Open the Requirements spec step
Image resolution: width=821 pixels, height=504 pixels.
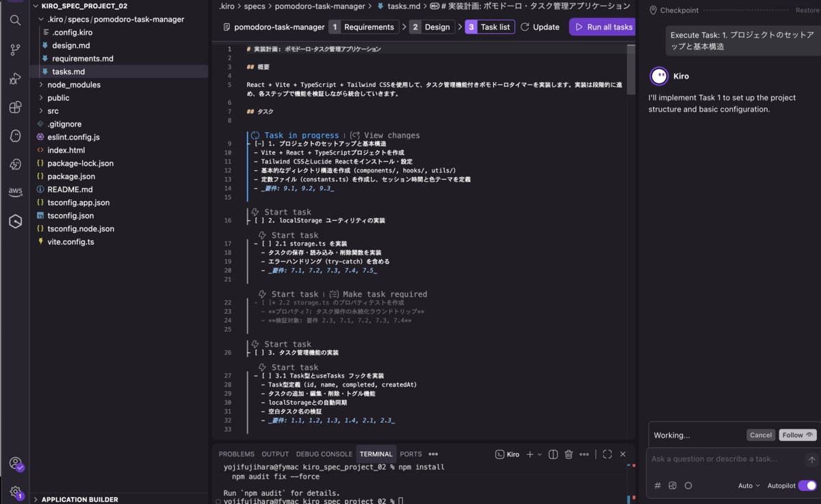tap(363, 27)
